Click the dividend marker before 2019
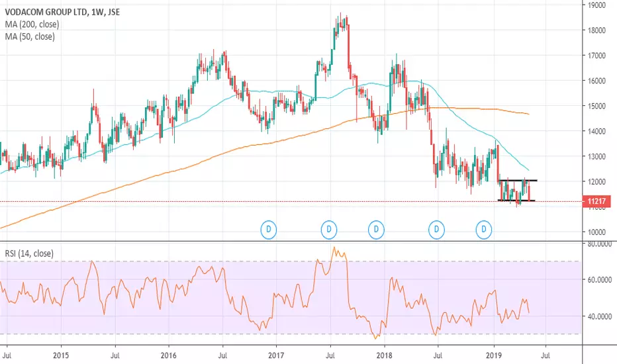The height and width of the screenshot is (364, 617). pyautogui.click(x=484, y=230)
